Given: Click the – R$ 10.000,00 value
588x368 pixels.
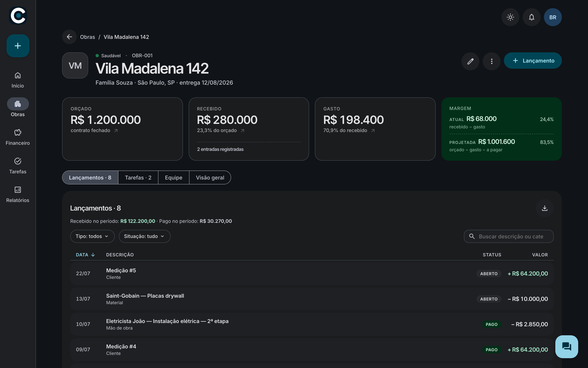Looking at the screenshot, I should coord(528,299).
